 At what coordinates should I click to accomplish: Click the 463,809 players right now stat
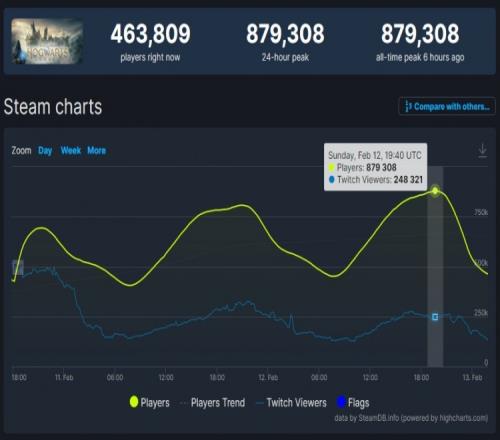click(x=150, y=34)
